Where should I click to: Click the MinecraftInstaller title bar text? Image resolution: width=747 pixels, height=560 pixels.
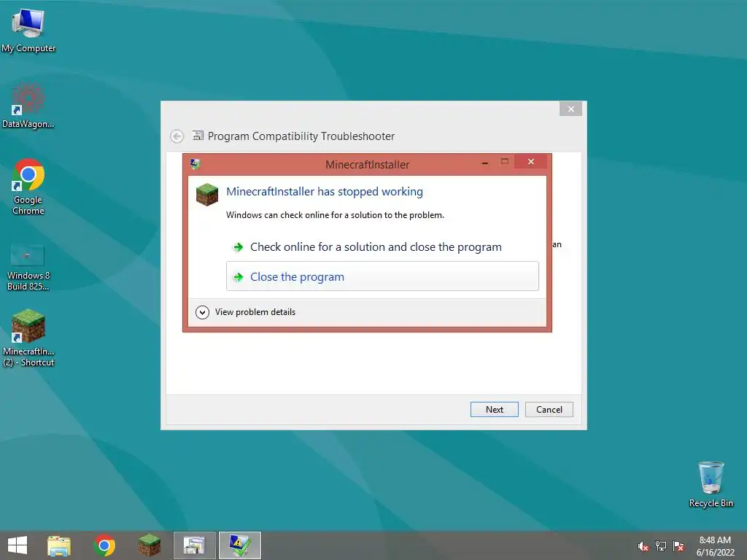(368, 165)
